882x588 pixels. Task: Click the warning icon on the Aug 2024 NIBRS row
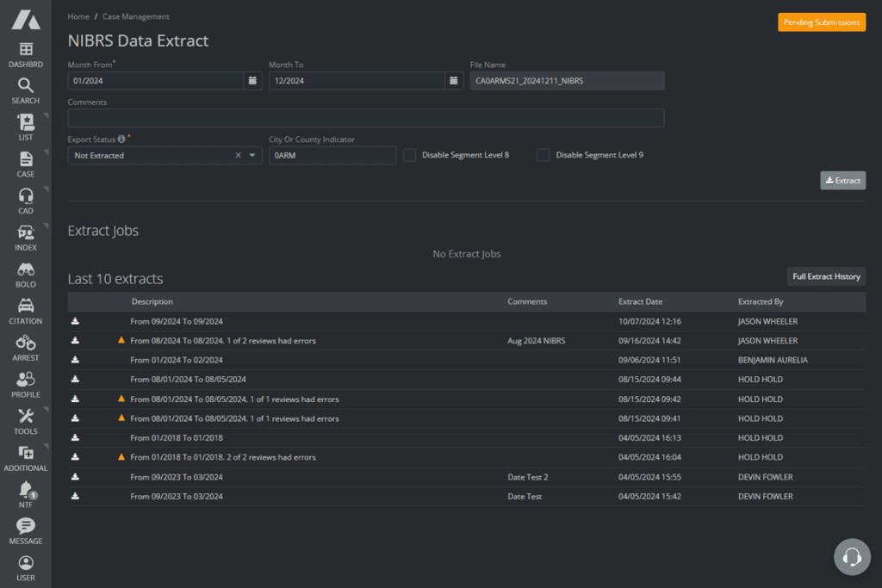point(121,340)
